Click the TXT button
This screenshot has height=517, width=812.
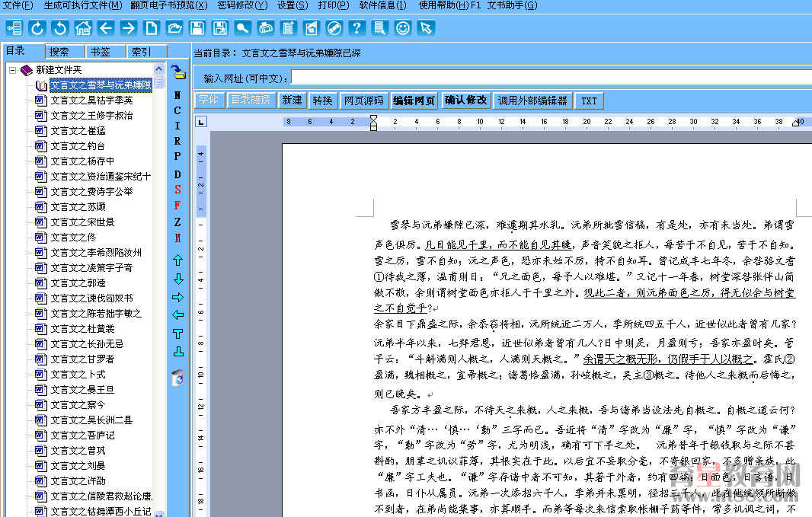(589, 100)
